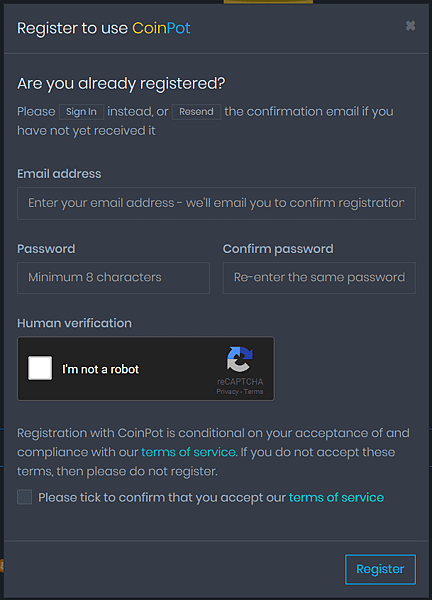Click the Confirm password label
Viewport: 432px width, 600px height.
coord(278,249)
